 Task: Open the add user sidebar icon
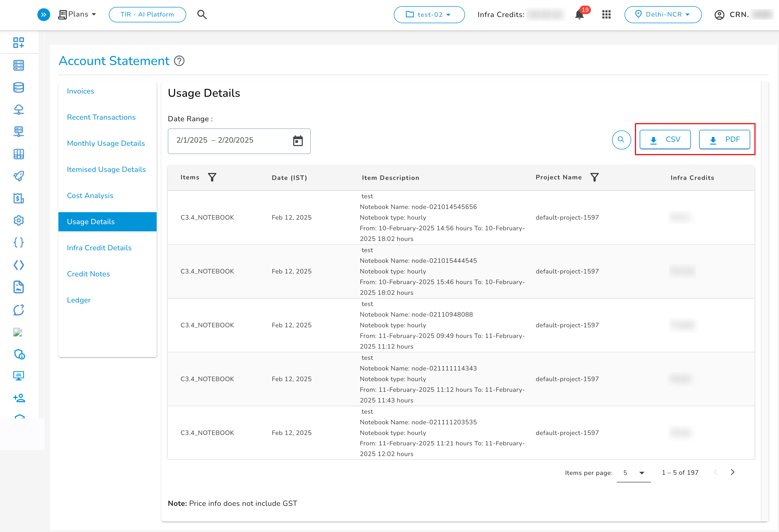pos(19,398)
